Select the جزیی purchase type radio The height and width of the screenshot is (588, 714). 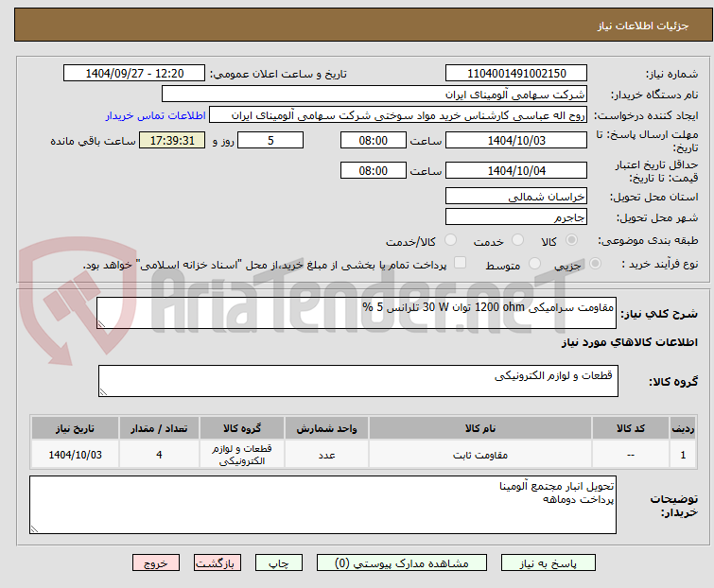pos(595,264)
